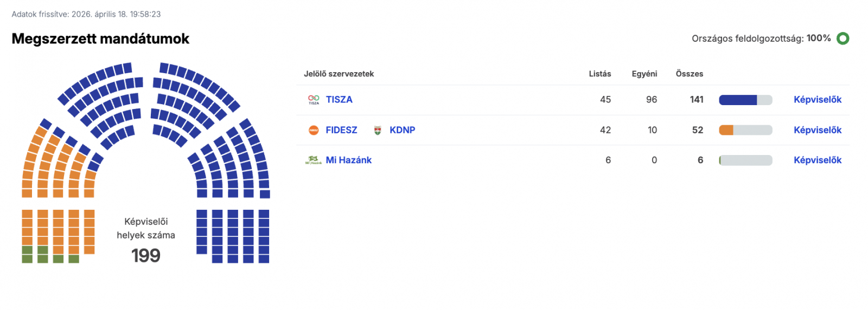868x310 pixels.
Task: Click the green 100% processing status circle
Action: click(843, 38)
